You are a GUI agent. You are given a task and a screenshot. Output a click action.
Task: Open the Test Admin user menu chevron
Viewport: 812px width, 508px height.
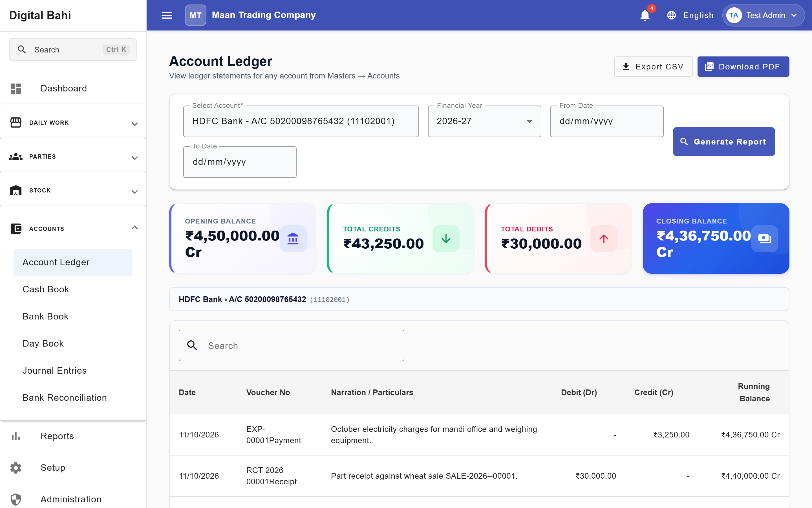[x=794, y=15]
